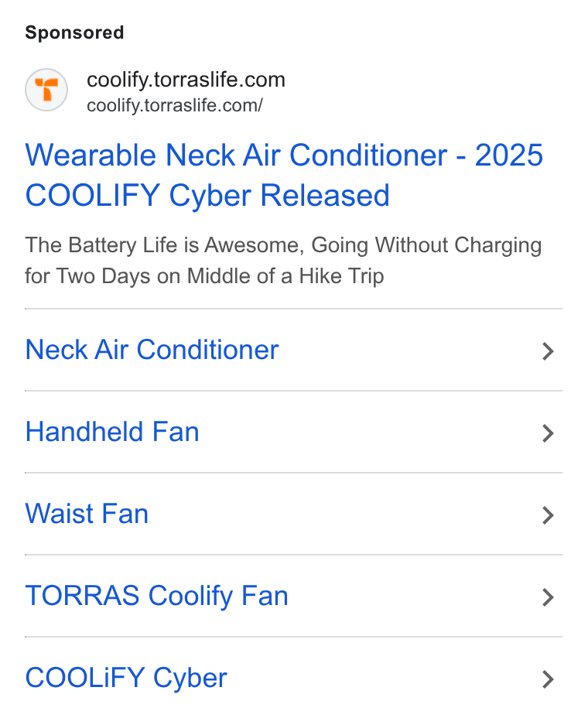Click 'COOLIFY Cyber Released' headline text
This screenshot has width=588, height=718.
[207, 196]
